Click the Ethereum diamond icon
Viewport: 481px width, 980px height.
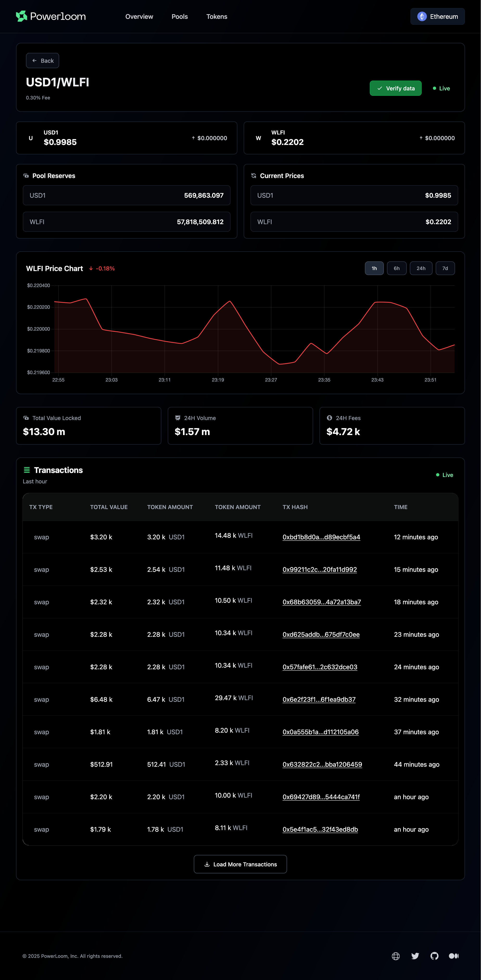tap(422, 16)
